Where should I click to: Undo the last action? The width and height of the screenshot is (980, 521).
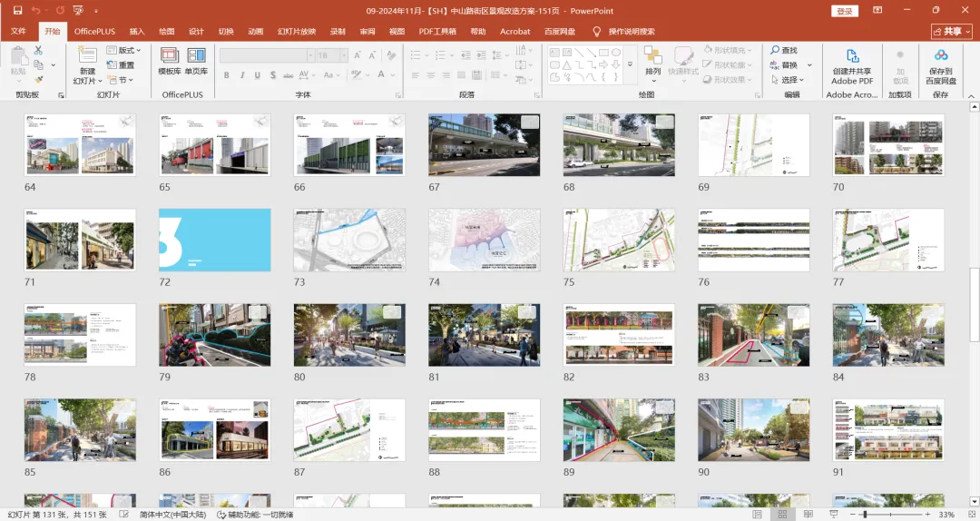pos(35,11)
